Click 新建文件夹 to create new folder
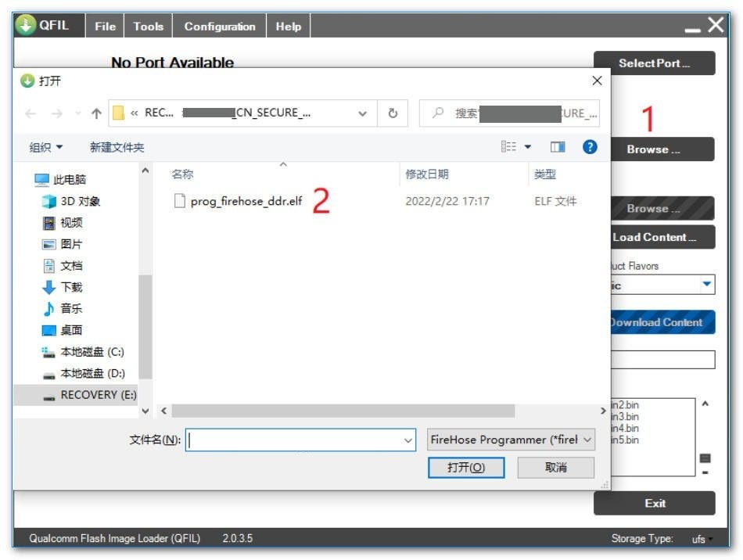Image resolution: width=743 pixels, height=560 pixels. pos(117,147)
